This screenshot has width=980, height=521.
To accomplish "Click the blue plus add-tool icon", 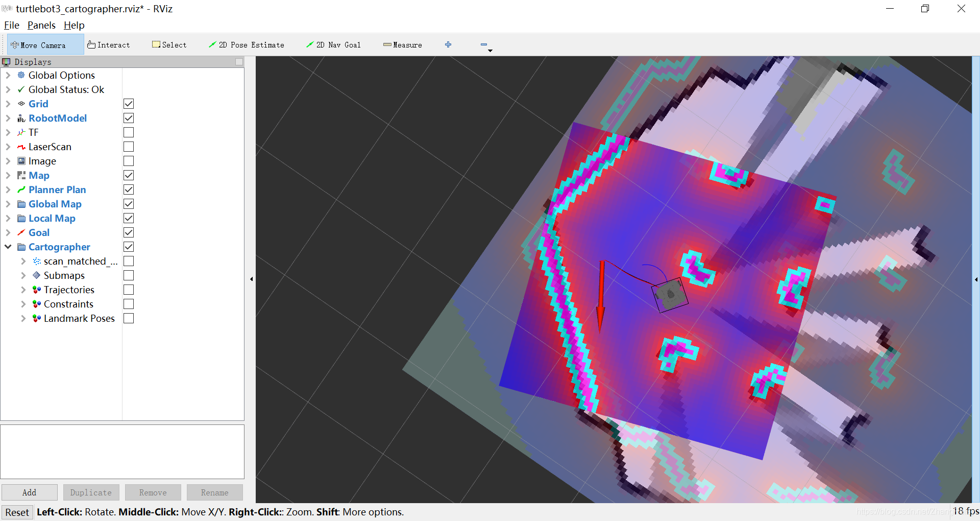I will pos(448,44).
